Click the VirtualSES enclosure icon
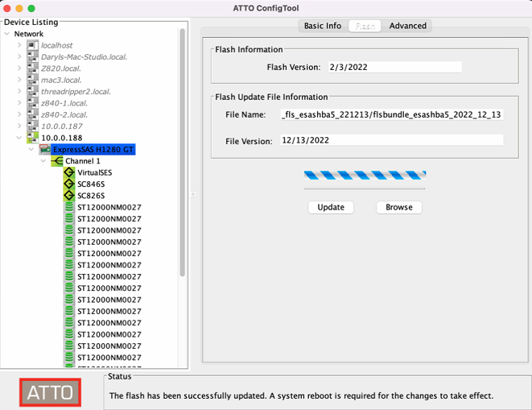The width and height of the screenshot is (532, 410). click(x=69, y=172)
